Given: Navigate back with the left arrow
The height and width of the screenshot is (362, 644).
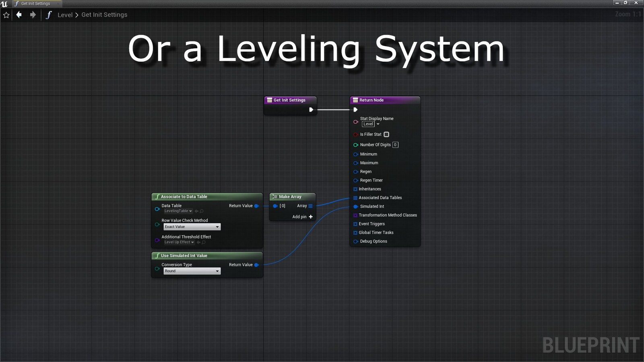Looking at the screenshot, I should point(19,15).
